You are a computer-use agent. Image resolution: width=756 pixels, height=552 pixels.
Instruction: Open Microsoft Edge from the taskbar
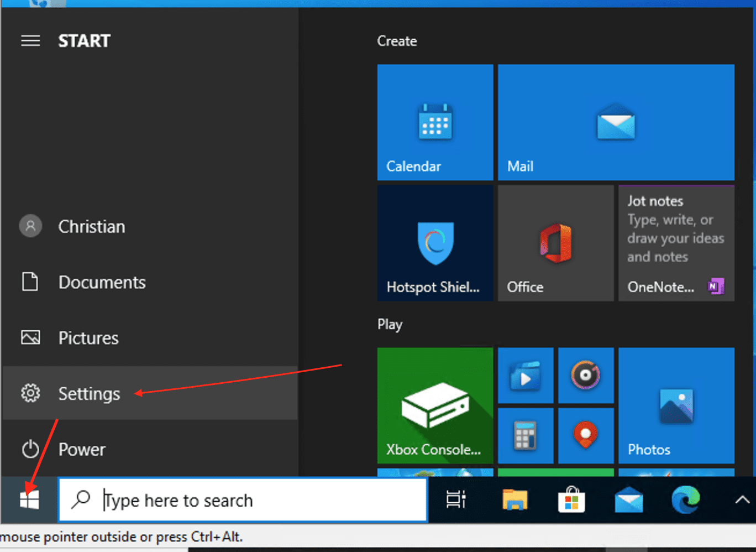pos(685,500)
